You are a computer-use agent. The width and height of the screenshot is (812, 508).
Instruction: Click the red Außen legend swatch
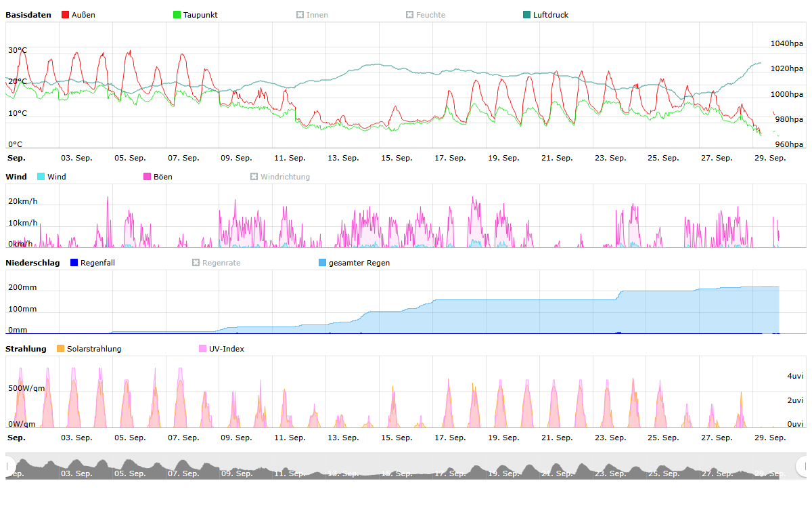[x=65, y=15]
